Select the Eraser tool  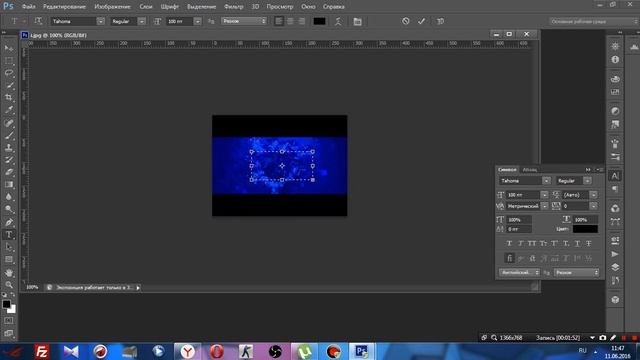[x=9, y=172]
